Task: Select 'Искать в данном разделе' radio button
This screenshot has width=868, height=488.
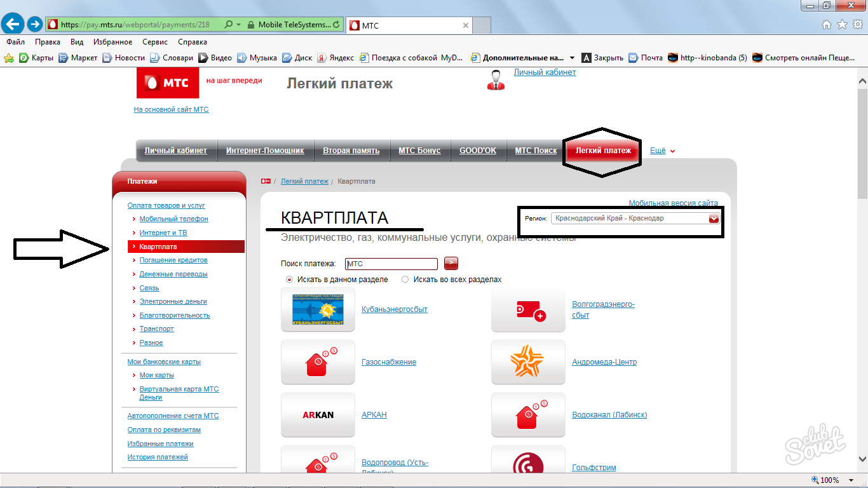Action: [x=290, y=280]
